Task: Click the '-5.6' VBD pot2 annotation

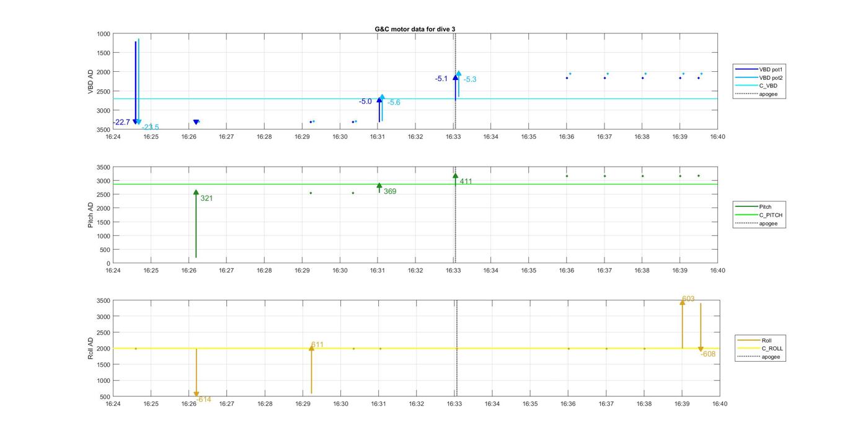Action: pyautogui.click(x=394, y=103)
